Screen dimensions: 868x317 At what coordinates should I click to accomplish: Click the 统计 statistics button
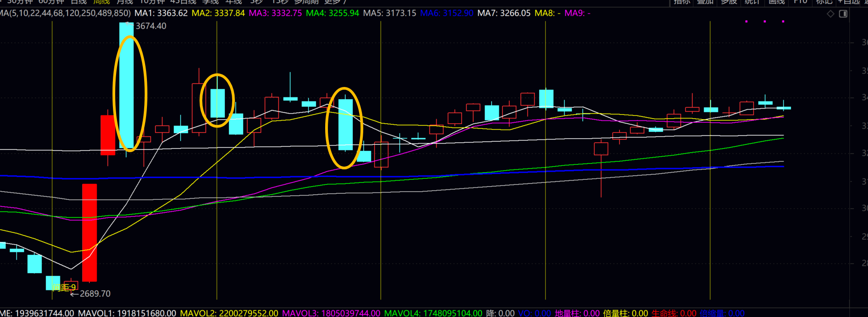(x=752, y=2)
